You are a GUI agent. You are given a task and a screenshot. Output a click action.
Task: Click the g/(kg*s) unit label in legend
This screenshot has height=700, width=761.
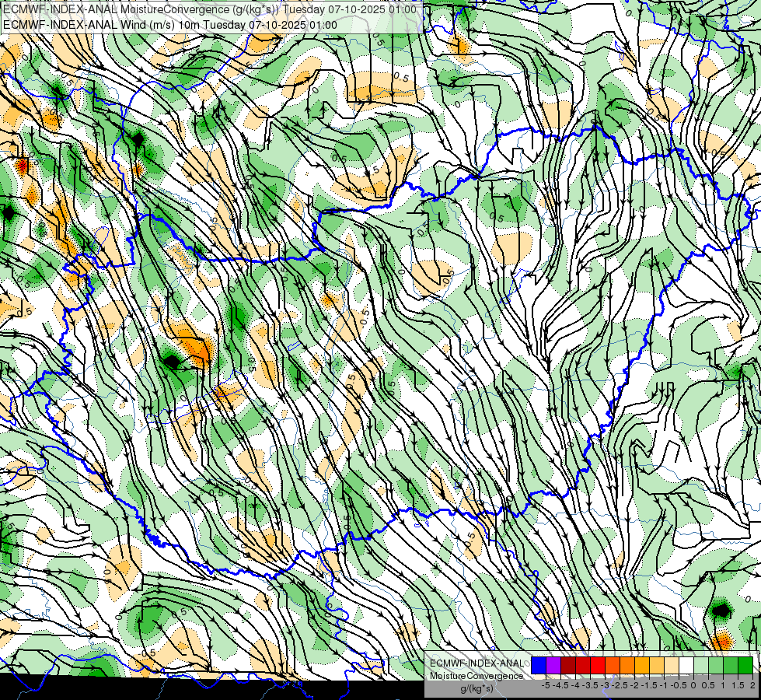pyautogui.click(x=477, y=689)
